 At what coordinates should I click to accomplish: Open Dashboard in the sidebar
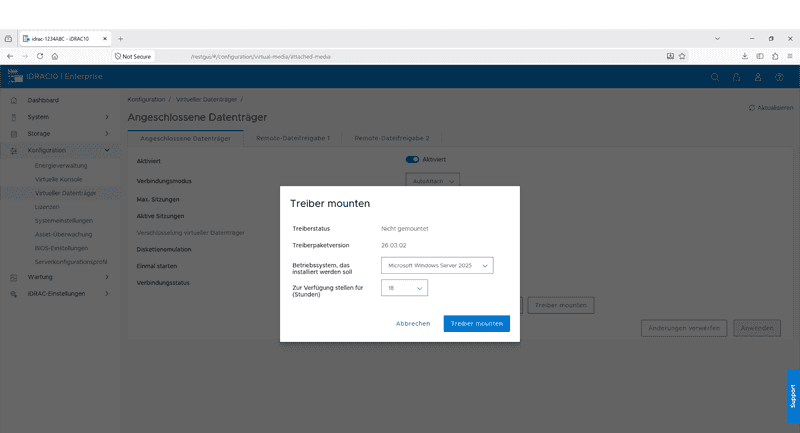click(43, 100)
